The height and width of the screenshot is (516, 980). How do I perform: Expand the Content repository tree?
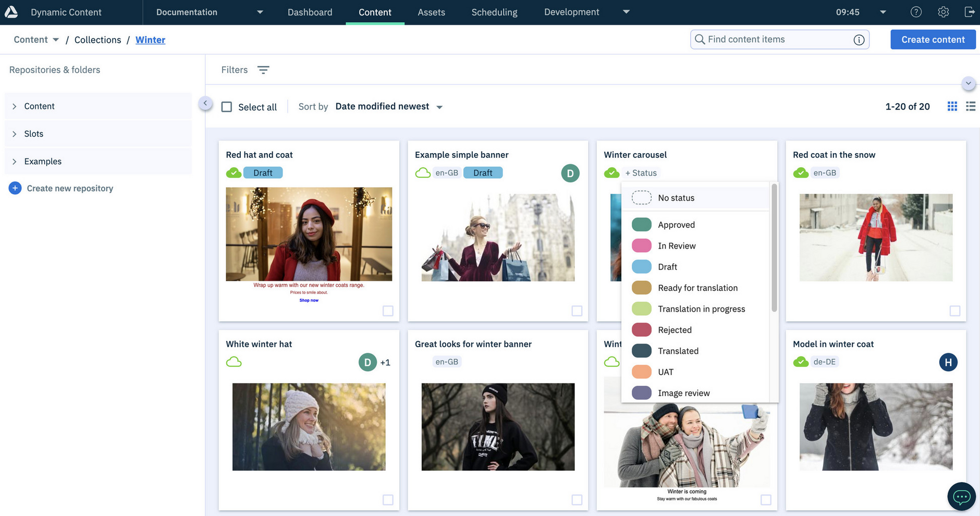click(x=14, y=106)
